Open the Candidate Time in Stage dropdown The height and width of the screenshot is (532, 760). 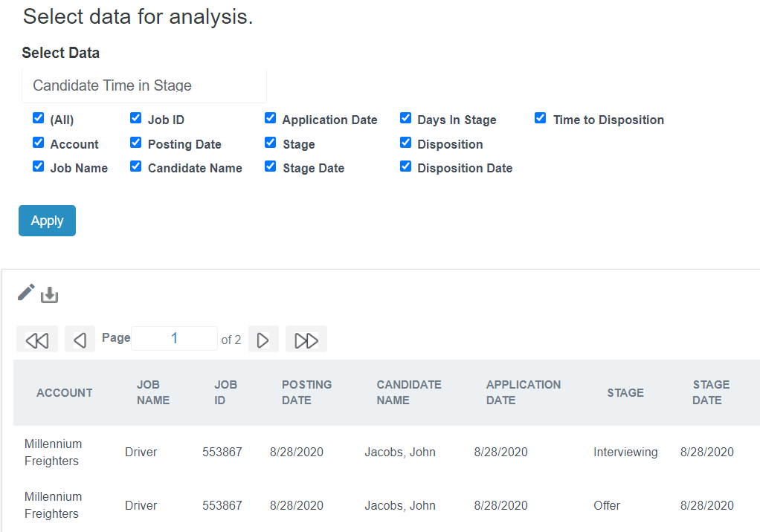[144, 85]
